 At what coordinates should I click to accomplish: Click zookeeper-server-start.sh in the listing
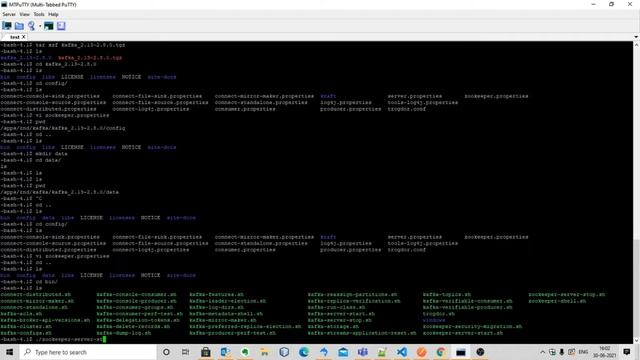coord(462,333)
